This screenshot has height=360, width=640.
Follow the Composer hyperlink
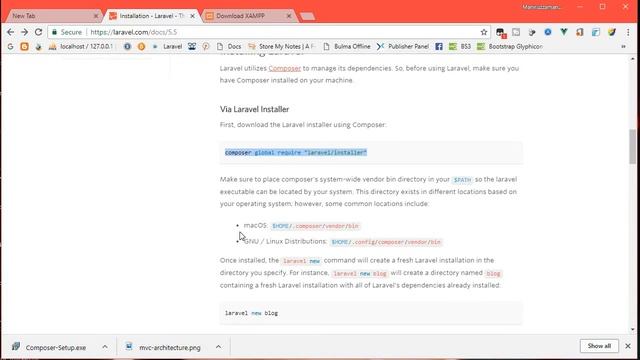(284, 68)
